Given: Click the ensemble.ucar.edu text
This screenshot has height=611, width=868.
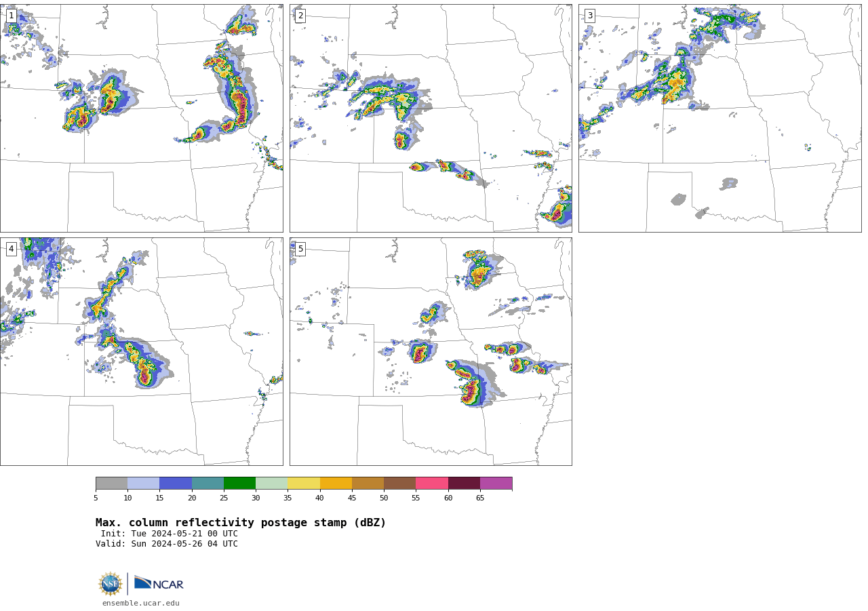Looking at the screenshot, I should click(141, 603).
